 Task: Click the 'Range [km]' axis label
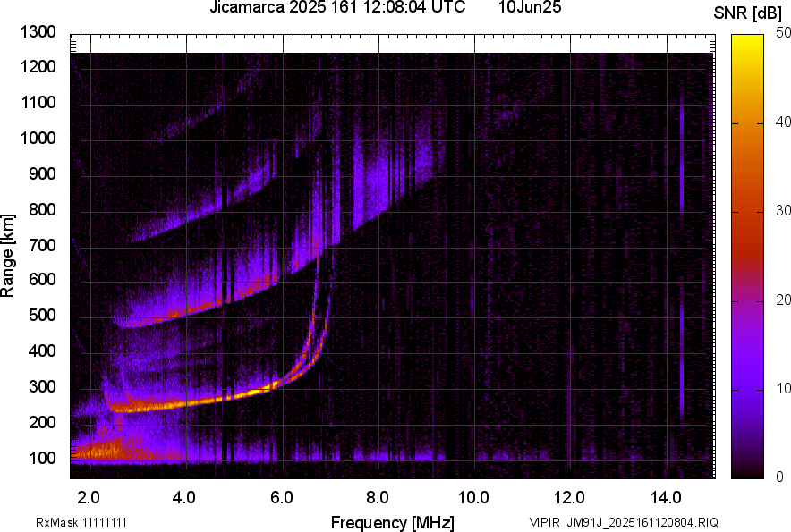pyautogui.click(x=7, y=257)
